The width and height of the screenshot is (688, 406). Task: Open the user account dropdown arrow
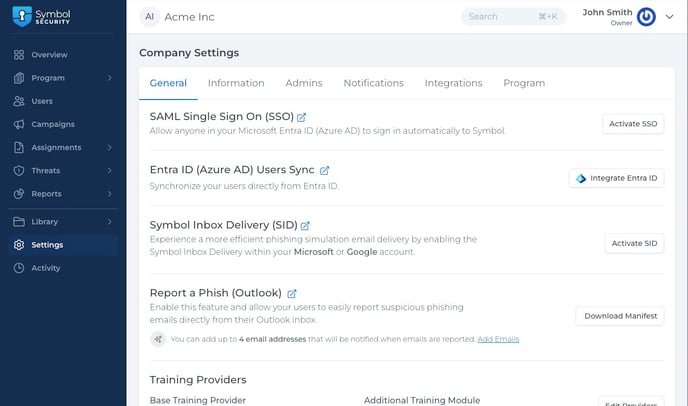coord(669,17)
